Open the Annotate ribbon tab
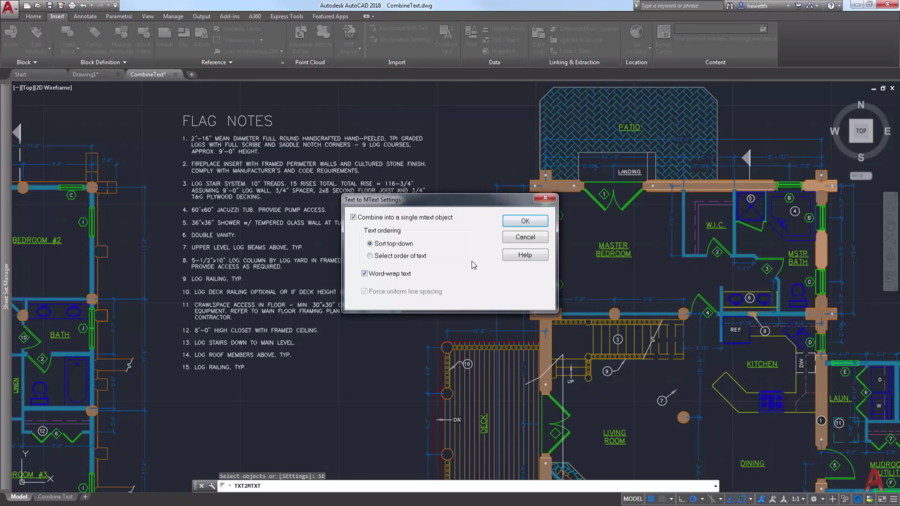900x506 pixels. coord(85,17)
